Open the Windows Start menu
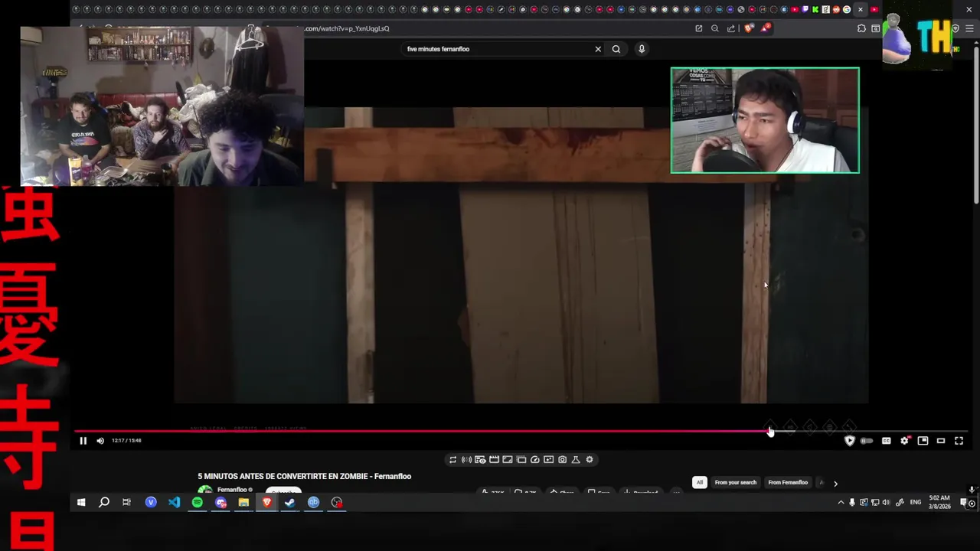Image resolution: width=980 pixels, height=551 pixels. click(80, 502)
